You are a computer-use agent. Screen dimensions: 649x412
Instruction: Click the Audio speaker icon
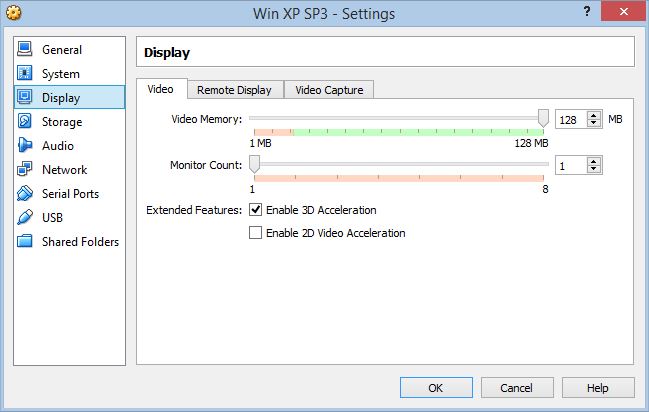pos(24,145)
